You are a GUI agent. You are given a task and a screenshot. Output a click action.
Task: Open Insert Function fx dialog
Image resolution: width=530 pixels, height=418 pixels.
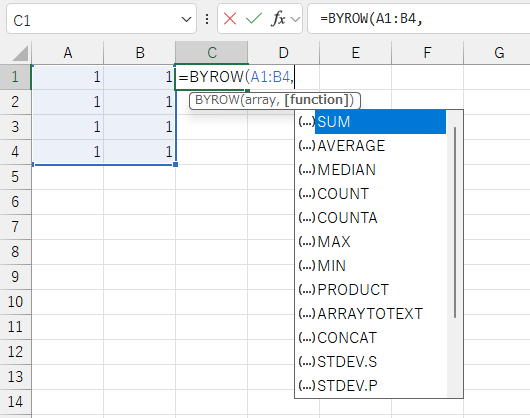pos(278,19)
